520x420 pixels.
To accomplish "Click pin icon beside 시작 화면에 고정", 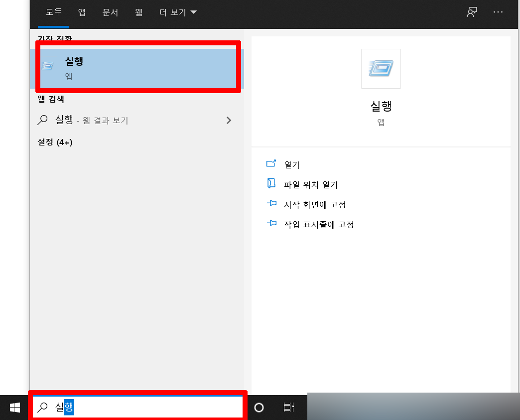I will point(271,203).
